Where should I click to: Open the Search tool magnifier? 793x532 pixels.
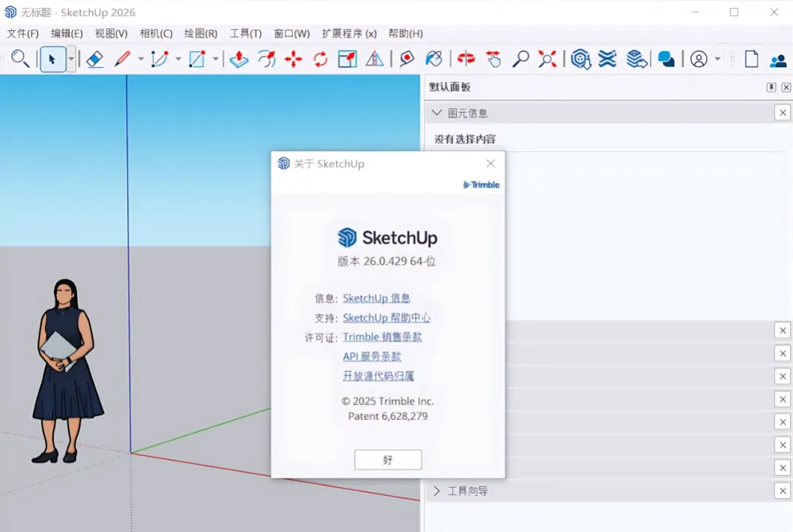click(x=20, y=59)
